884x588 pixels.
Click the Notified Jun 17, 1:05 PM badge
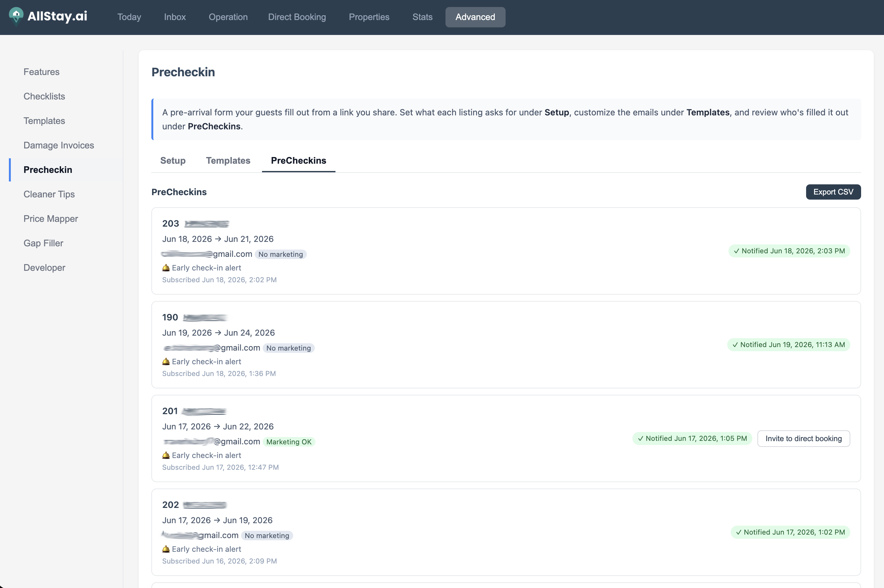click(x=692, y=438)
